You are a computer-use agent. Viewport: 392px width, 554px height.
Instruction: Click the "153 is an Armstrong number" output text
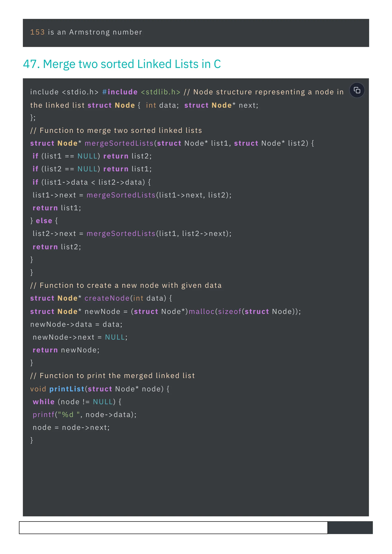[86, 32]
